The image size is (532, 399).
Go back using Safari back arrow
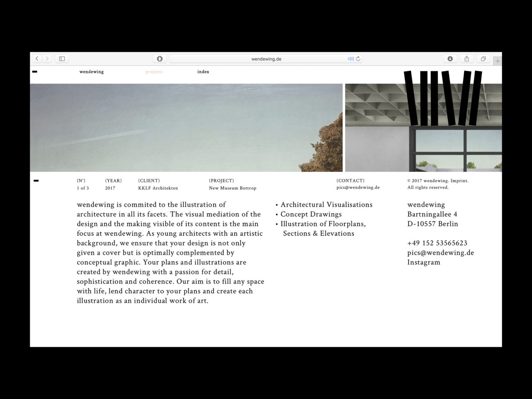(37, 59)
